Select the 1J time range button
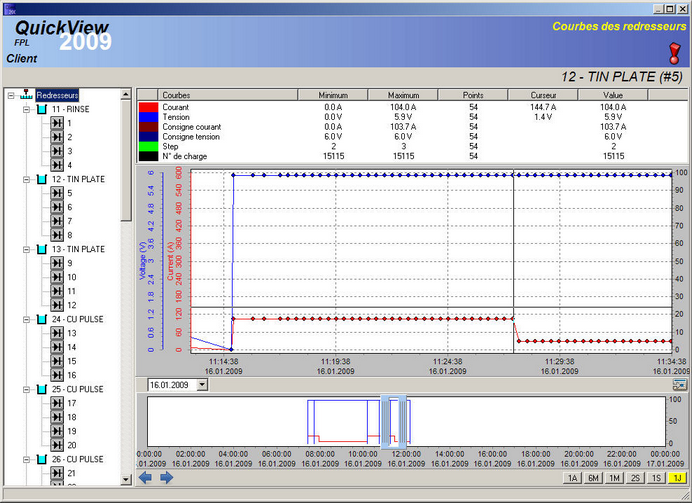The width and height of the screenshot is (692, 503). point(677,478)
